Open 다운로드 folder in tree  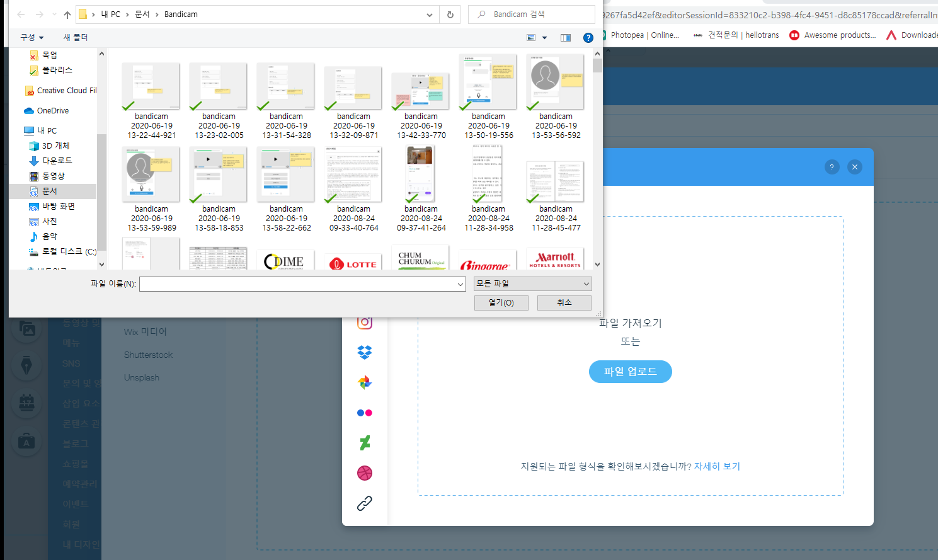pyautogui.click(x=51, y=161)
